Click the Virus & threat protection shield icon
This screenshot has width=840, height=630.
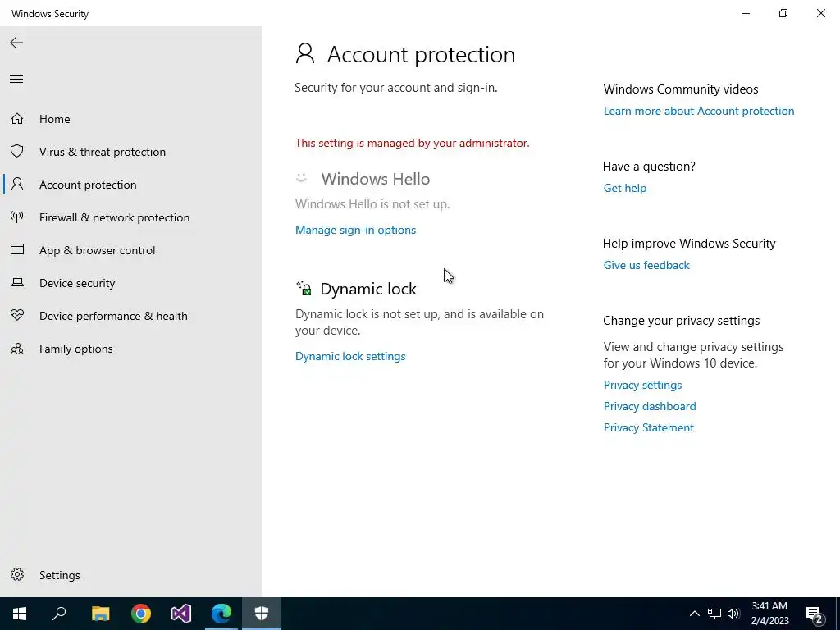(17, 151)
